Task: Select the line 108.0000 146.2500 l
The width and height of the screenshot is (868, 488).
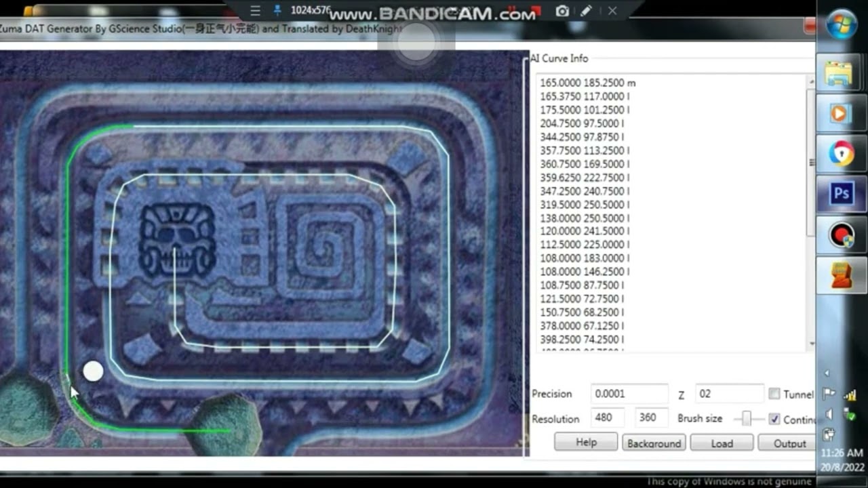Action: coord(585,272)
